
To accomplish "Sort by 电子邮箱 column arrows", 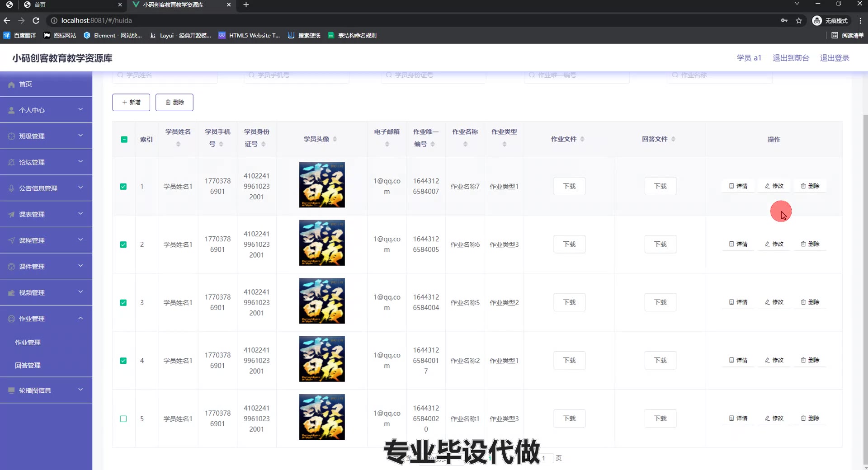I will tap(387, 144).
